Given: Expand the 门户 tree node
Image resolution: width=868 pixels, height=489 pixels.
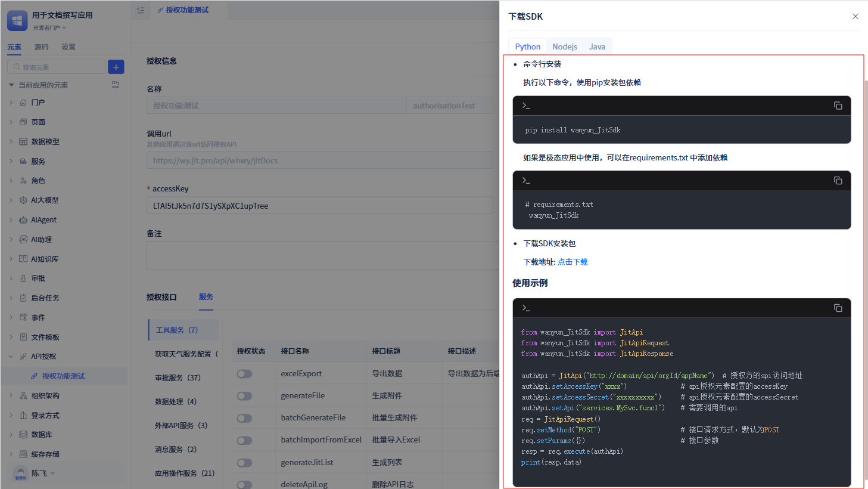Looking at the screenshot, I should point(11,103).
